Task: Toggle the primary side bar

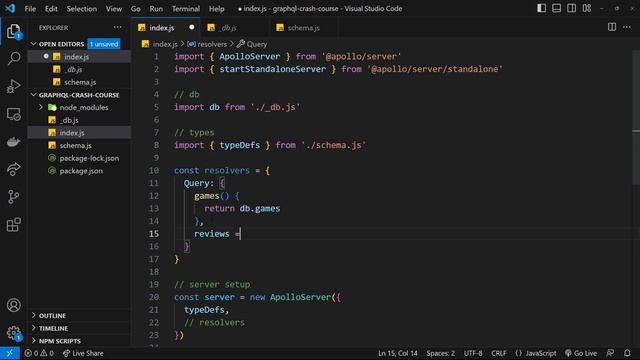Action: coord(541,8)
